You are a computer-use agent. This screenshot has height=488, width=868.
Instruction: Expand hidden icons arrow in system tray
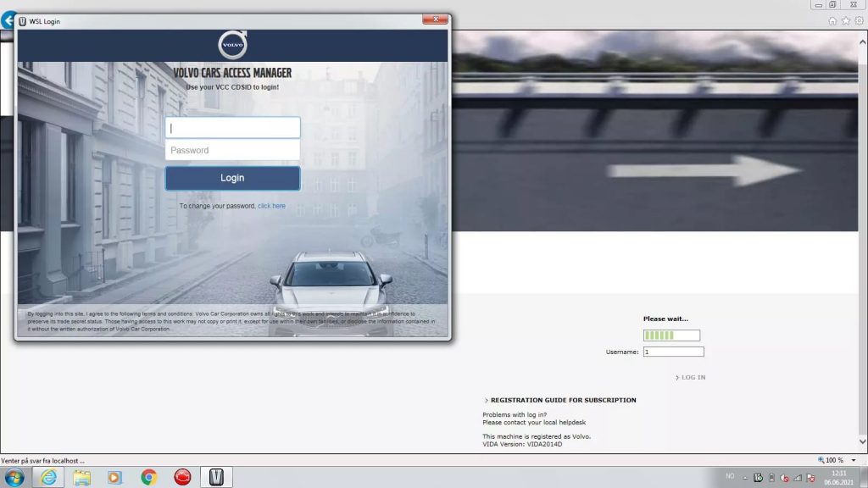tap(745, 477)
